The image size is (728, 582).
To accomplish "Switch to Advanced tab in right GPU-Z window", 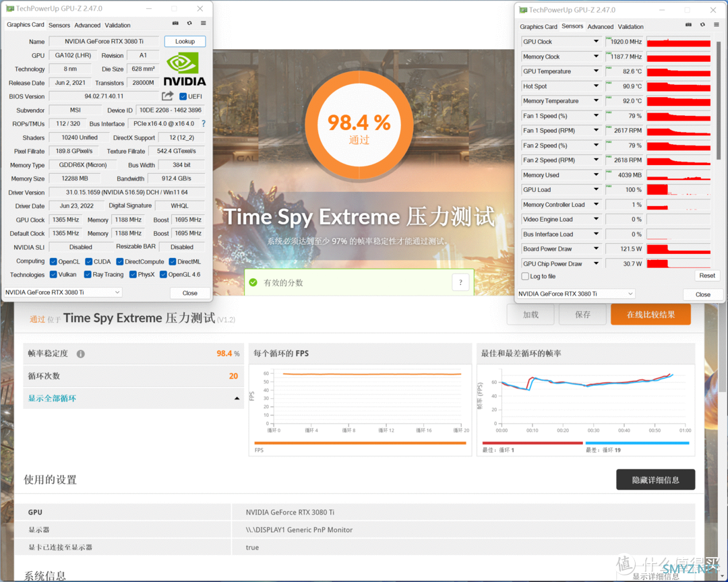I will point(601,27).
